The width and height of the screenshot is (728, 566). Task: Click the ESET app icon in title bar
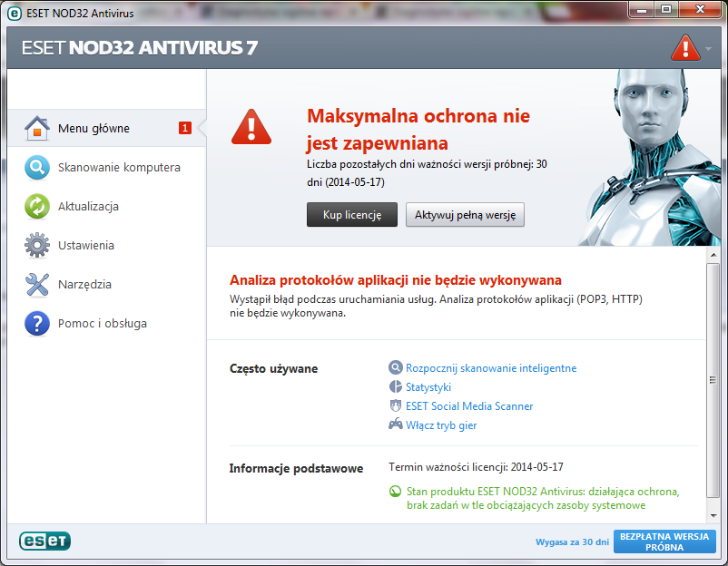pyautogui.click(x=15, y=14)
